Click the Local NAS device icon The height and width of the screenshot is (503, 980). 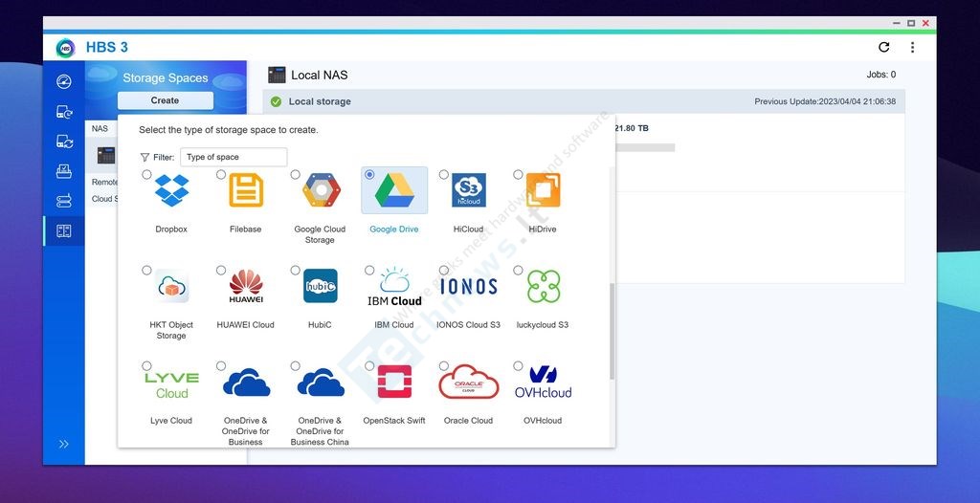tap(277, 75)
